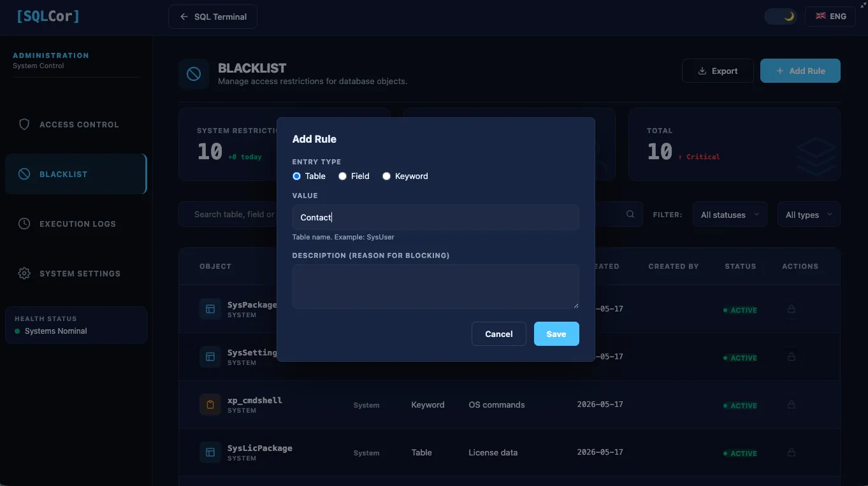Screen dimensions: 868x486
Task: Click Table type cell in SysLicPackage row
Action: click(x=421, y=452)
